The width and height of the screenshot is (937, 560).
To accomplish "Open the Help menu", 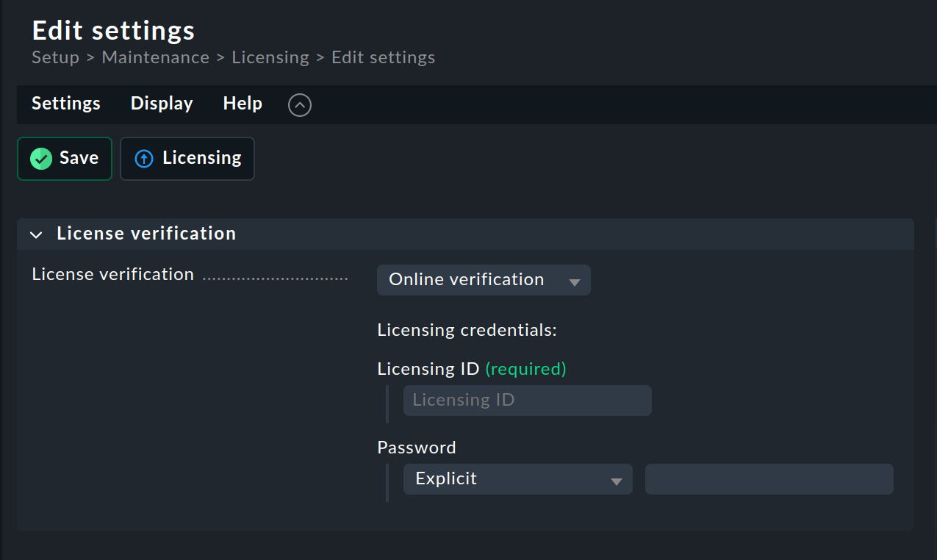I will [x=243, y=104].
